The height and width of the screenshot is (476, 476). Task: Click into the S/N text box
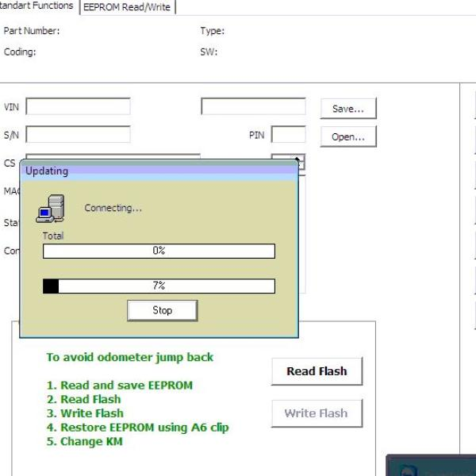click(78, 135)
